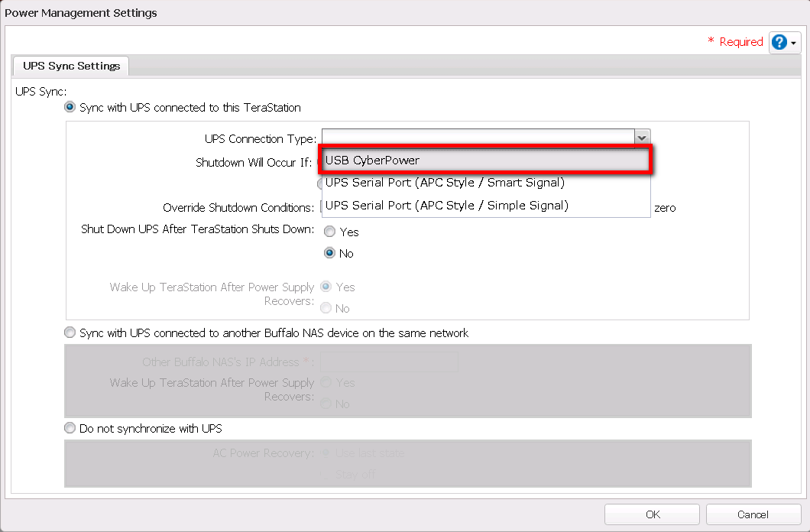The height and width of the screenshot is (532, 810).
Task: Select No for Wake Up under this TeraStation
Action: click(326, 308)
